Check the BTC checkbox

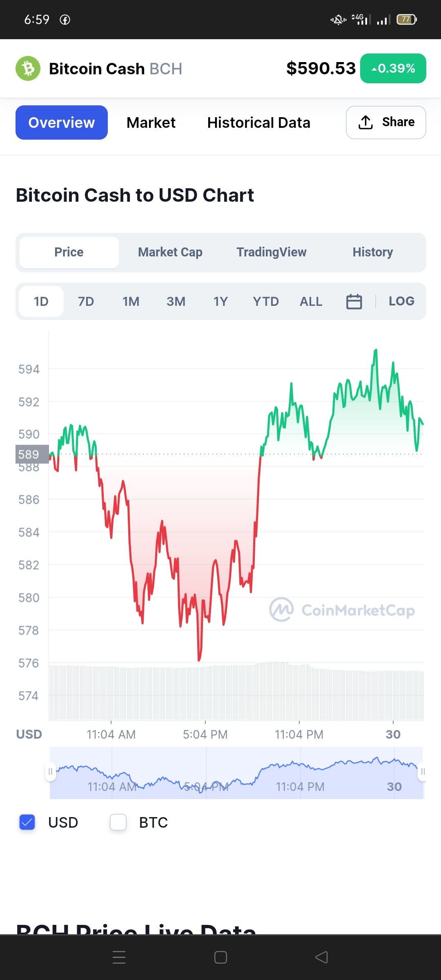click(x=118, y=822)
